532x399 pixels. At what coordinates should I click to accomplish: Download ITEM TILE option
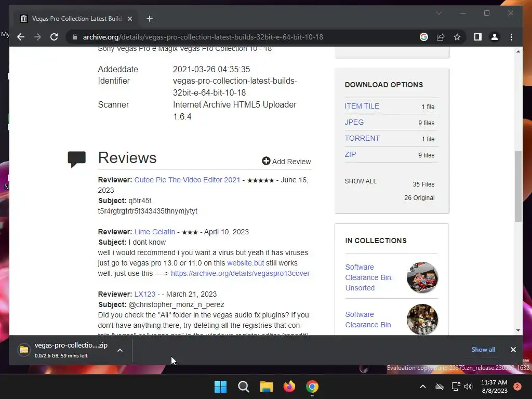tap(362, 106)
